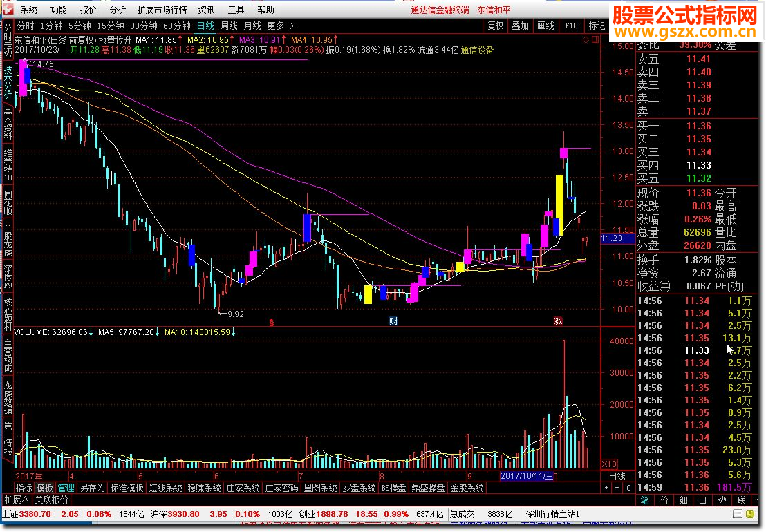
Task: Click the 叠加 overlay button
Action: pyautogui.click(x=521, y=26)
